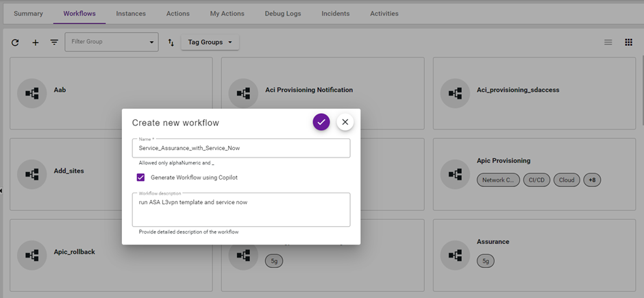Click the Apic_rollback workflow icon

[32, 255]
